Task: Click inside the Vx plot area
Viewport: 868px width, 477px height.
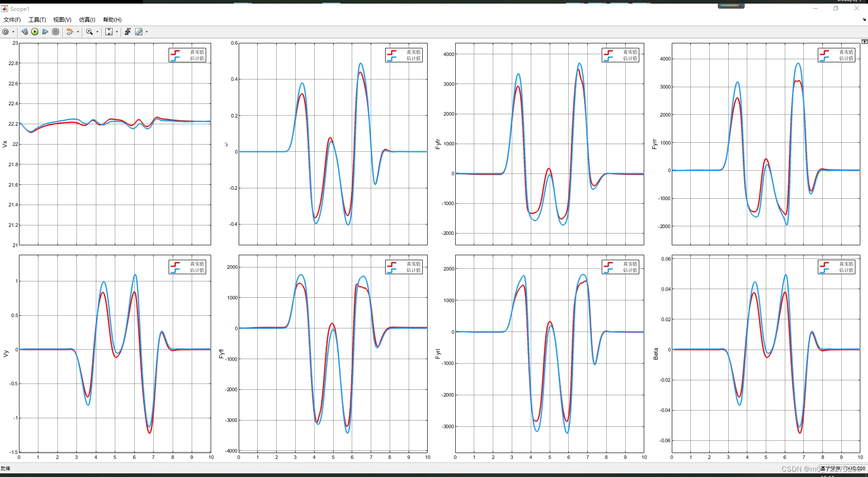Action: (x=115, y=144)
